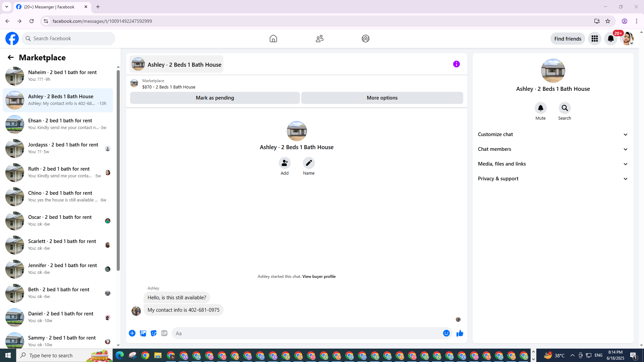
Task: Reload the page
Action: [x=32, y=21]
